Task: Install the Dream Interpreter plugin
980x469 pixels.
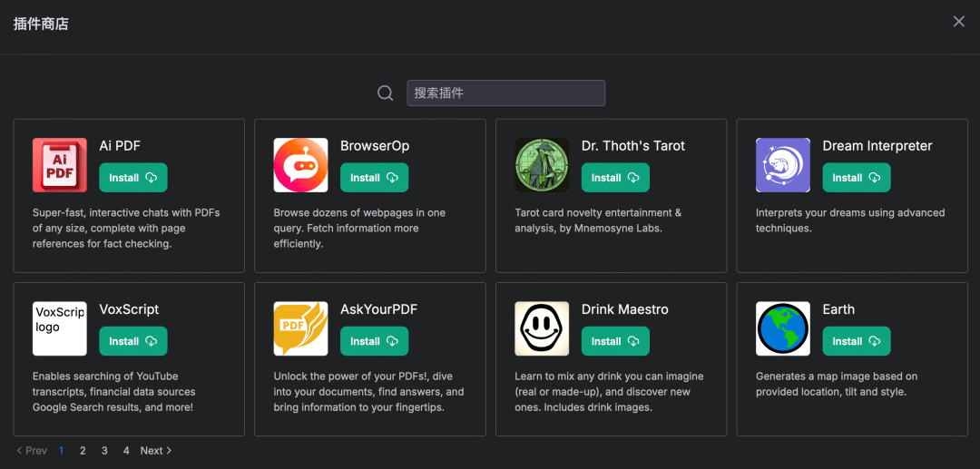Action: [x=857, y=178]
